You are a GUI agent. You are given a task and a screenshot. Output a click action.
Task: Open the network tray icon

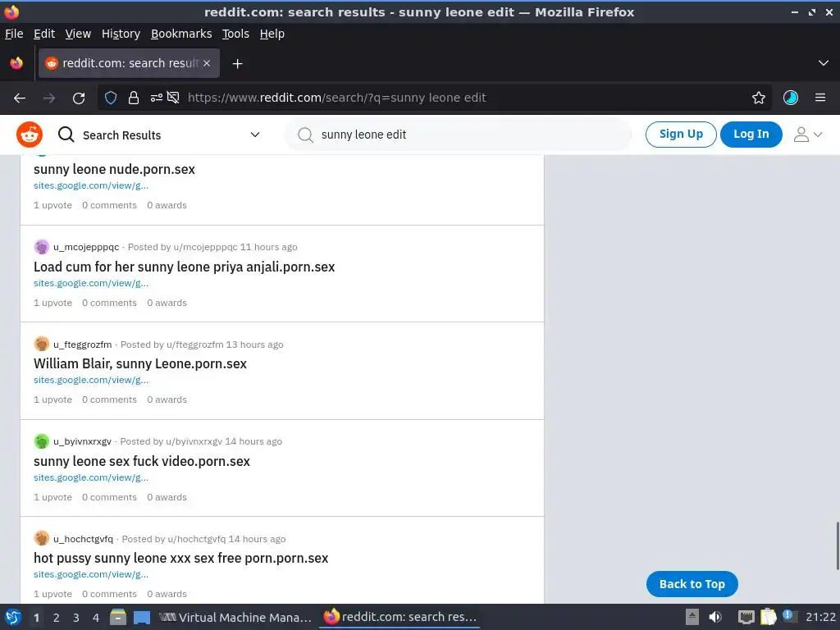point(746,617)
